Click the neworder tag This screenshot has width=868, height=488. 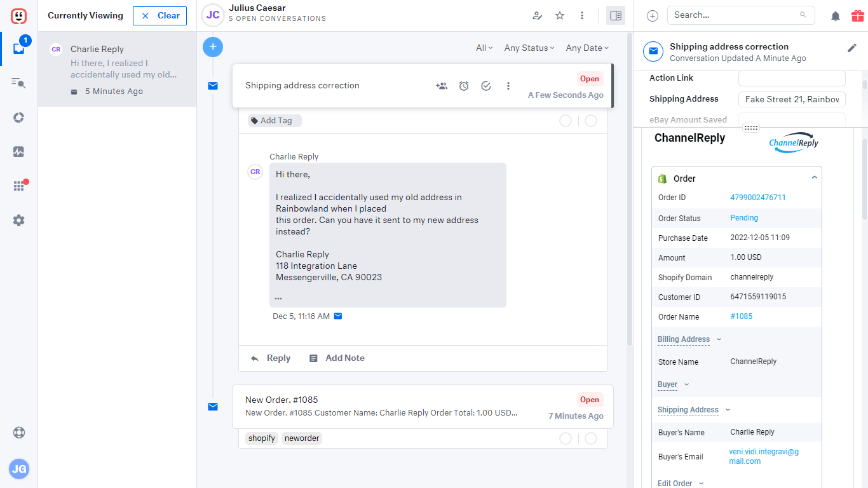tap(302, 438)
